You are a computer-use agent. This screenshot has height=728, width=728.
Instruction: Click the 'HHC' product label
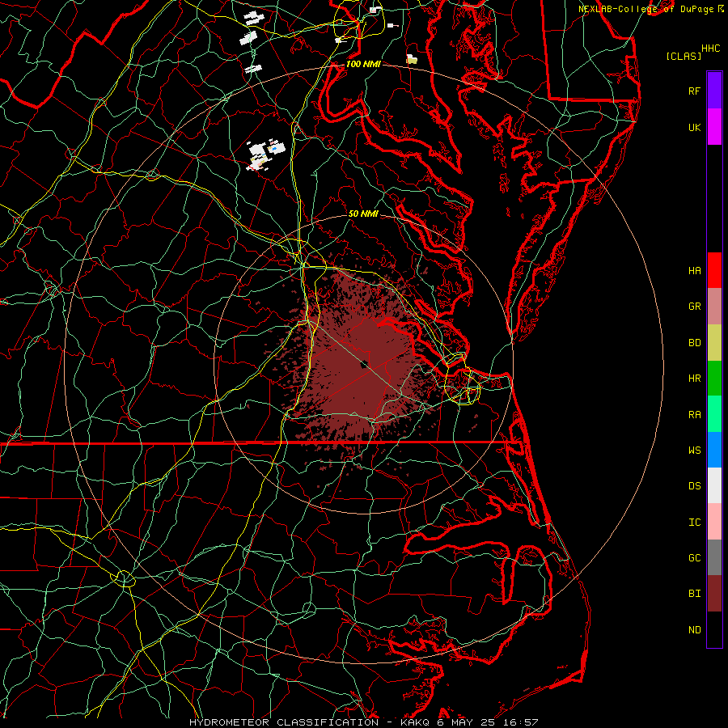[710, 49]
